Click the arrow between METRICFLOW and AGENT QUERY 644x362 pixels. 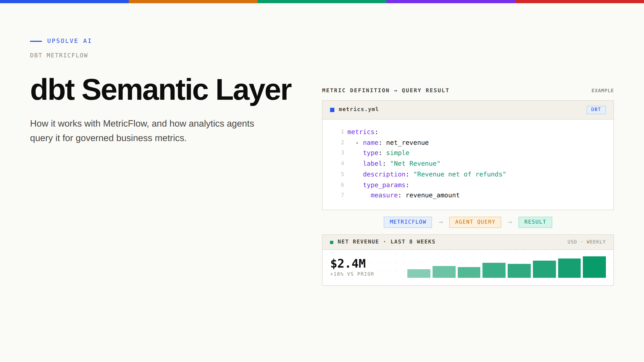point(441,222)
